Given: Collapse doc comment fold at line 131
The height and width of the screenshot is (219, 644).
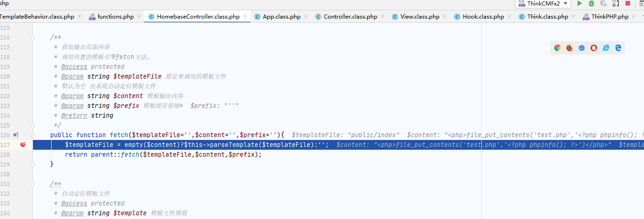Looking at the screenshot, I should pyautogui.click(x=33, y=184).
